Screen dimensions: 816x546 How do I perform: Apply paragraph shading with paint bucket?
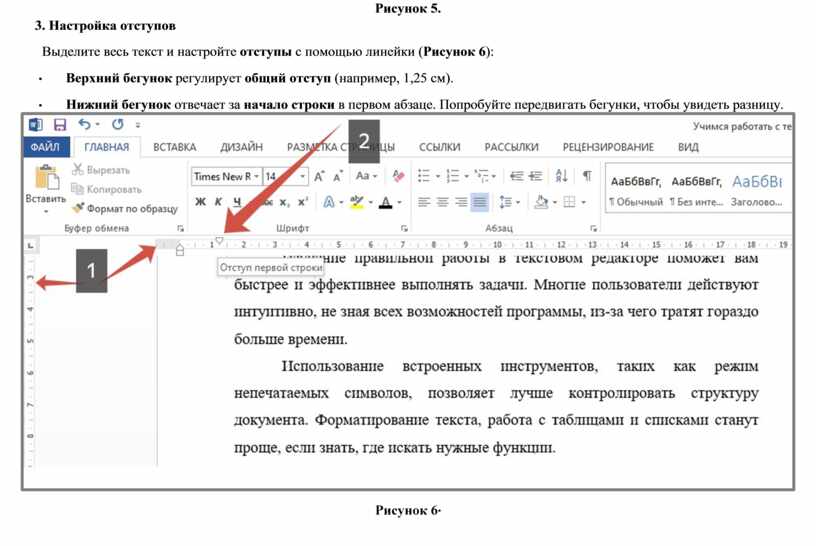[541, 202]
